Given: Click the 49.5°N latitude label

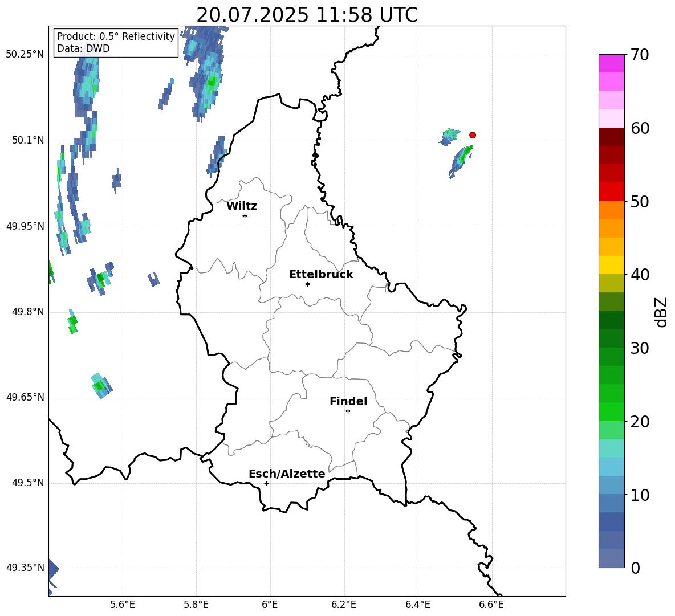Looking at the screenshot, I should [28, 482].
